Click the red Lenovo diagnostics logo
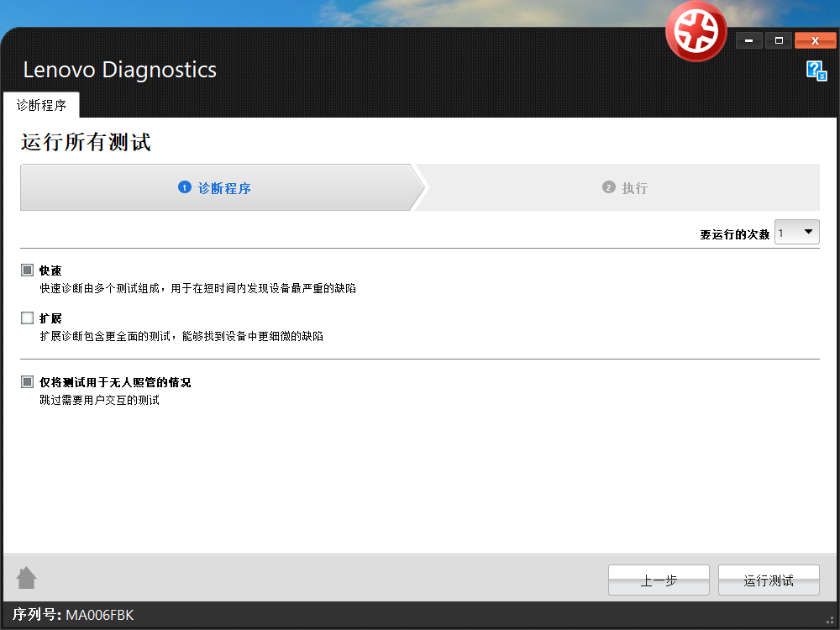Screen dimensions: 840x630 click(x=696, y=32)
